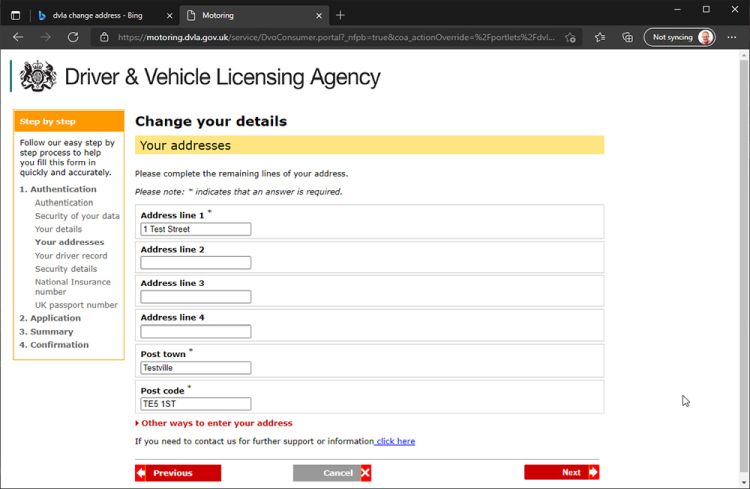Switch to dvla change address Bing tab
Image resolution: width=750 pixels, height=489 pixels.
(98, 15)
